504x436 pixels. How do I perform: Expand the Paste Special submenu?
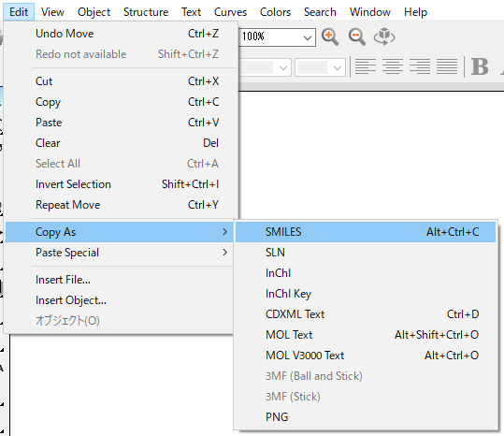click(x=120, y=253)
